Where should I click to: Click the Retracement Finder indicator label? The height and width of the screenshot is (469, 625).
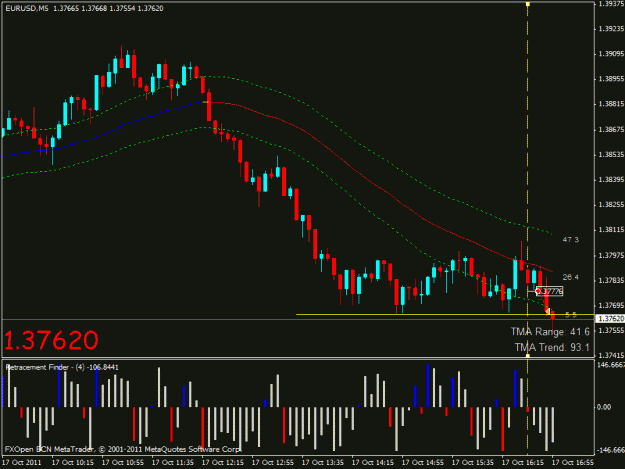pyautogui.click(x=62, y=367)
